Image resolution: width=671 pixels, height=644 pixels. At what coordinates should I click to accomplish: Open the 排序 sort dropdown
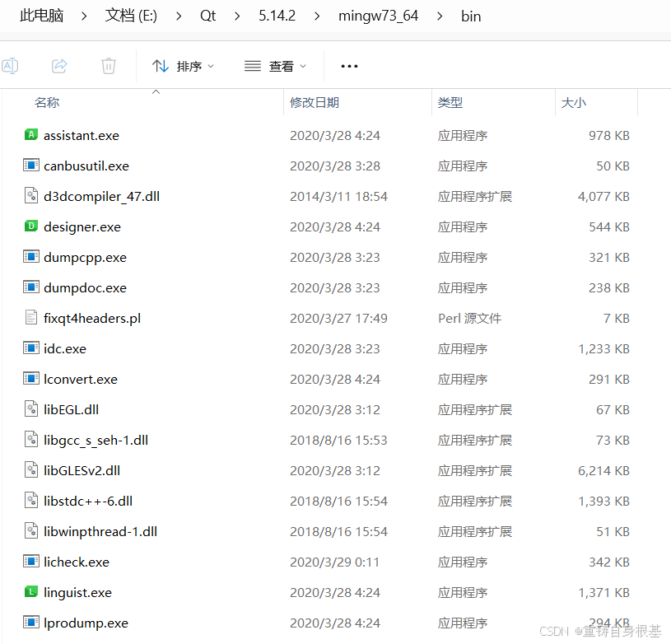coord(183,66)
